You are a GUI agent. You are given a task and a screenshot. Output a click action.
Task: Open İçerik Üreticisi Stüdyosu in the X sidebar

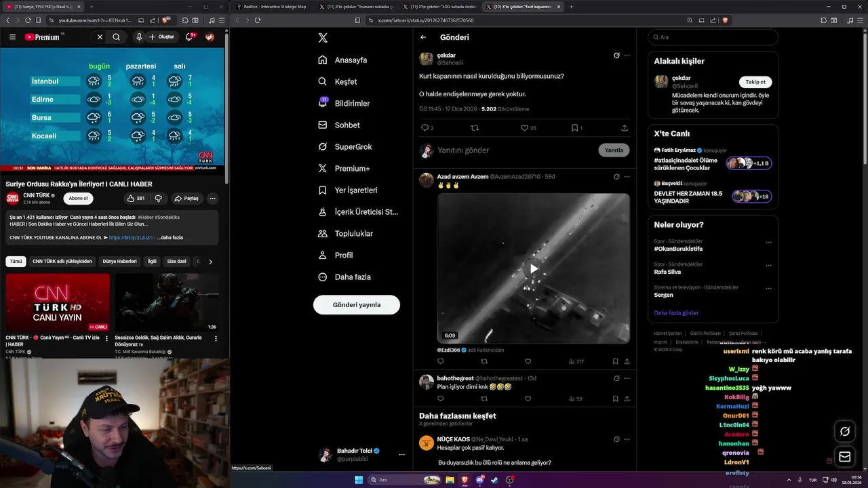point(357,211)
